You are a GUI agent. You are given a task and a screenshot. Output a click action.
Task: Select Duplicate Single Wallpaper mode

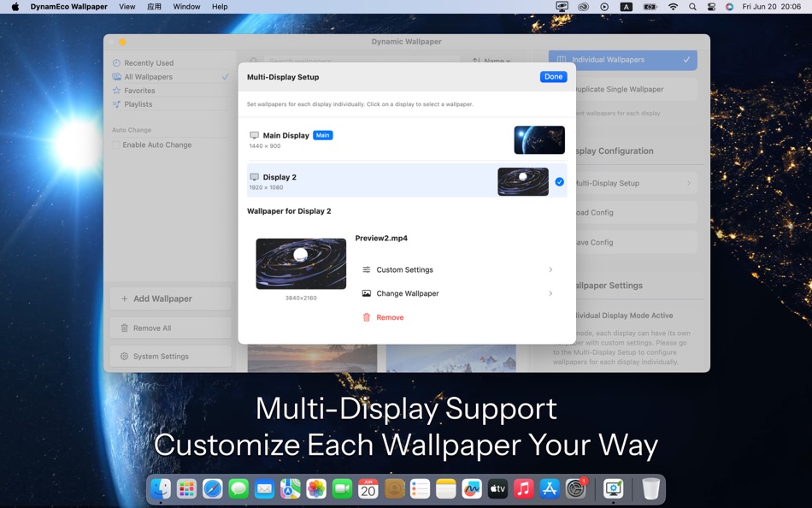(x=636, y=89)
